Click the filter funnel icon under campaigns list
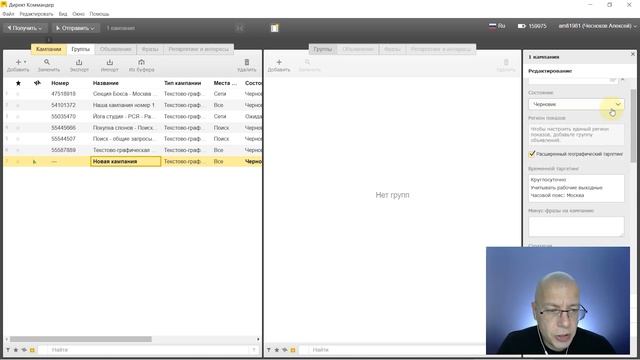Image resolution: width=640 pixels, height=360 pixels. click(7, 350)
